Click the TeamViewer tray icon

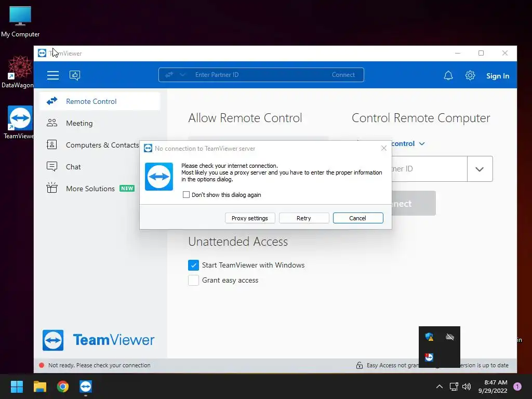point(429,357)
